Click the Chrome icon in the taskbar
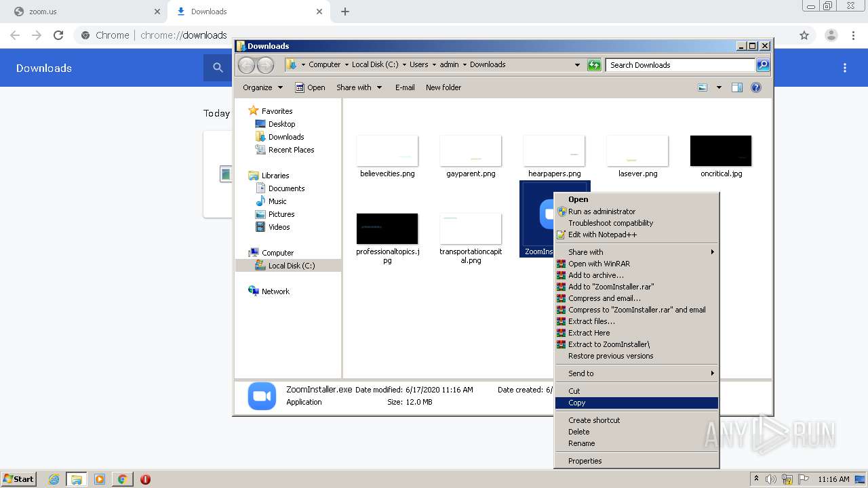The image size is (868, 488). pyautogui.click(x=122, y=479)
